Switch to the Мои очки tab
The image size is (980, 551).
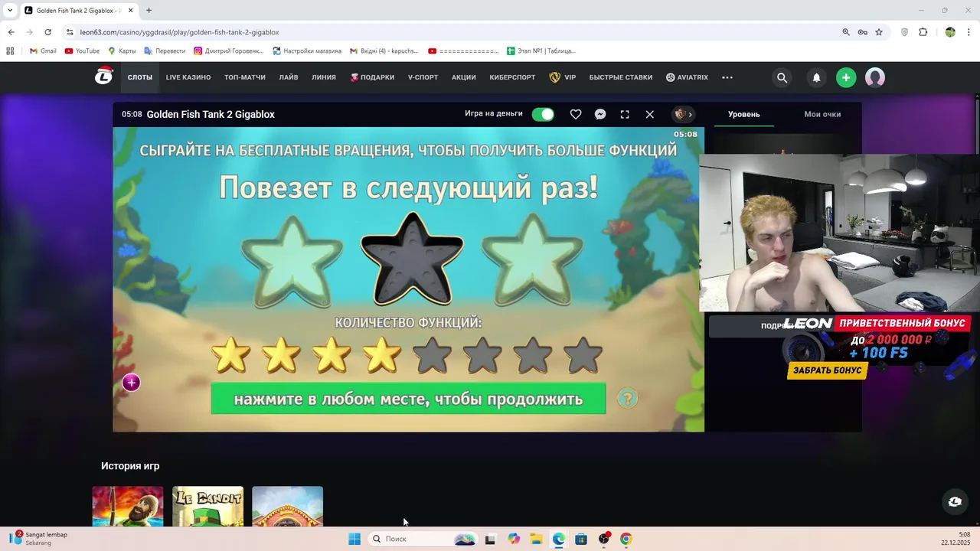[x=822, y=114]
